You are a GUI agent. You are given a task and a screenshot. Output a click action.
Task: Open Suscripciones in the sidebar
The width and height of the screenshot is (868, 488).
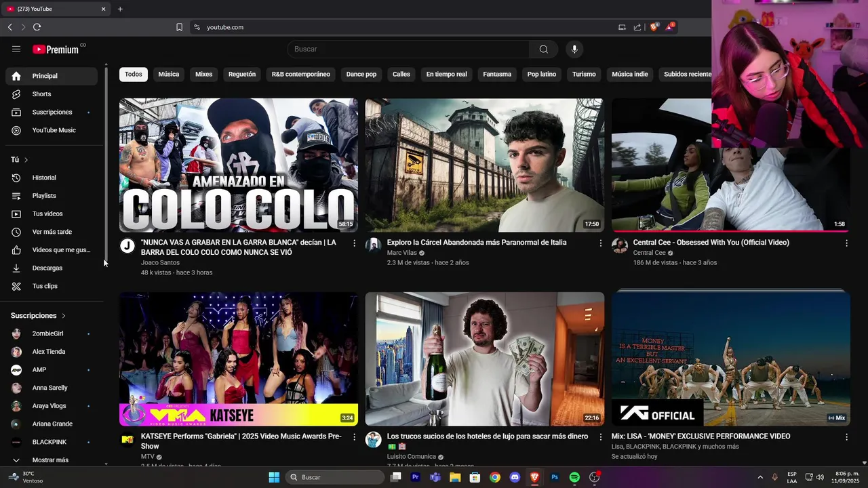pos(52,112)
